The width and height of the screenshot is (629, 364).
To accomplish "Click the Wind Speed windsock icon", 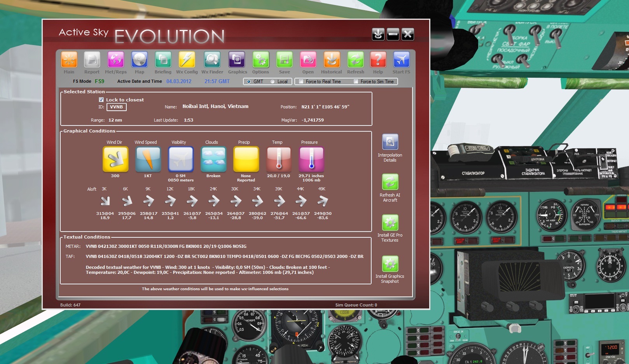I will pyautogui.click(x=148, y=159).
